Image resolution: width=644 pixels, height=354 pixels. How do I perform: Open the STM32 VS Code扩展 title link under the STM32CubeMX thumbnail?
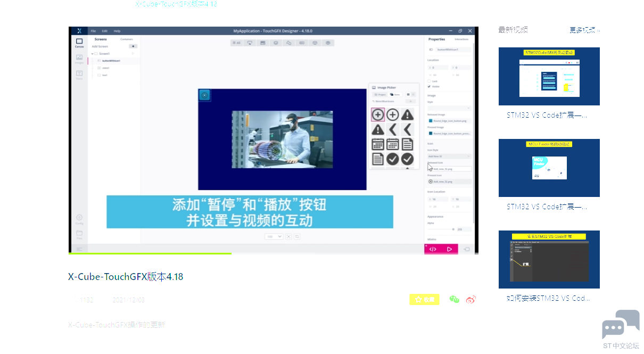pos(547,115)
